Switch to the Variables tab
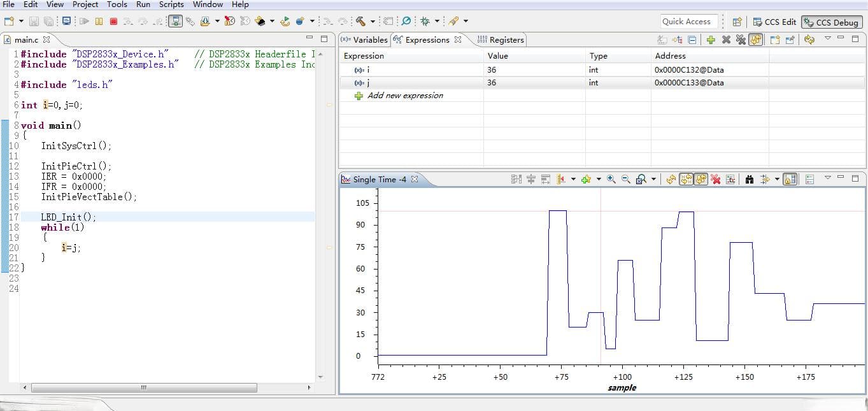The width and height of the screenshot is (868, 411). [x=364, y=40]
